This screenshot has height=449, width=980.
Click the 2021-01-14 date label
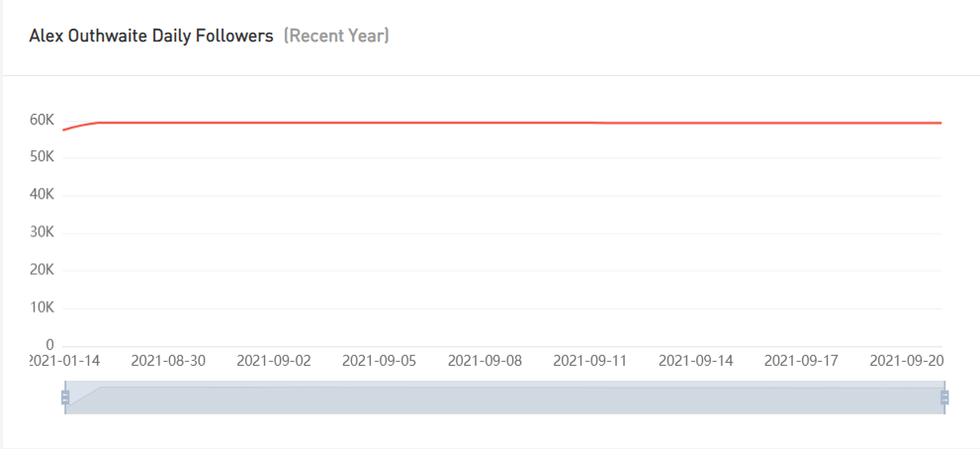(66, 361)
